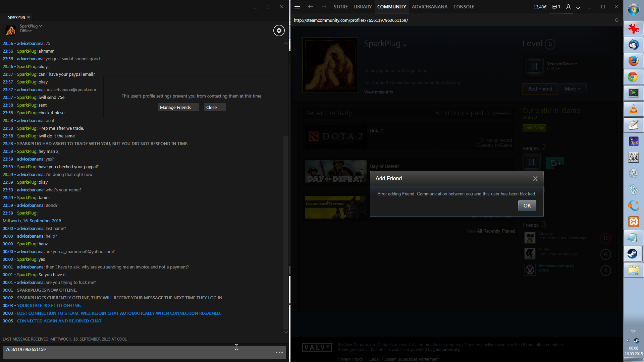644x362 pixels.
Task: Reload the page with refresh icon
Action: point(616,20)
